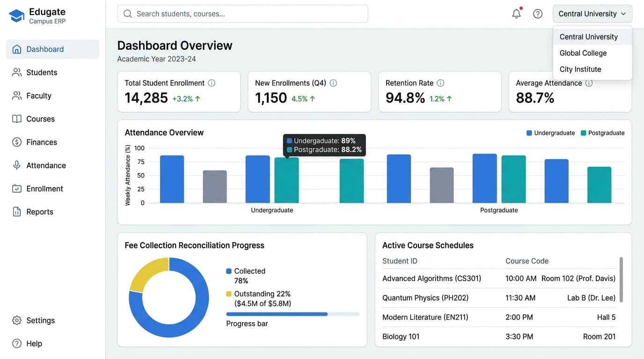644x359 pixels.
Task: Go to Students section
Action: (52, 72)
